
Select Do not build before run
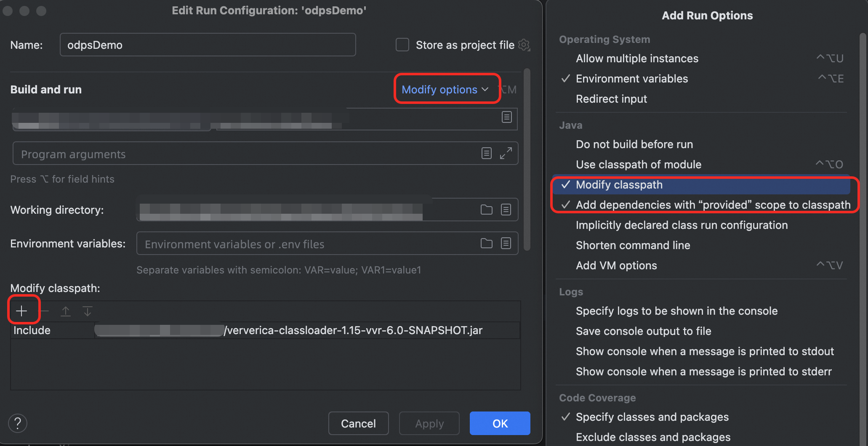634,144
